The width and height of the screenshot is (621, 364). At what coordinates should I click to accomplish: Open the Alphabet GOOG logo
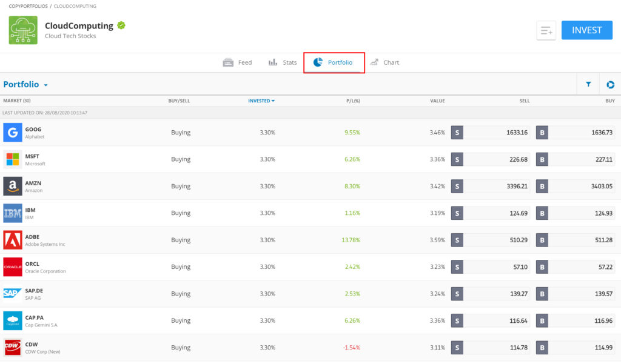click(13, 132)
